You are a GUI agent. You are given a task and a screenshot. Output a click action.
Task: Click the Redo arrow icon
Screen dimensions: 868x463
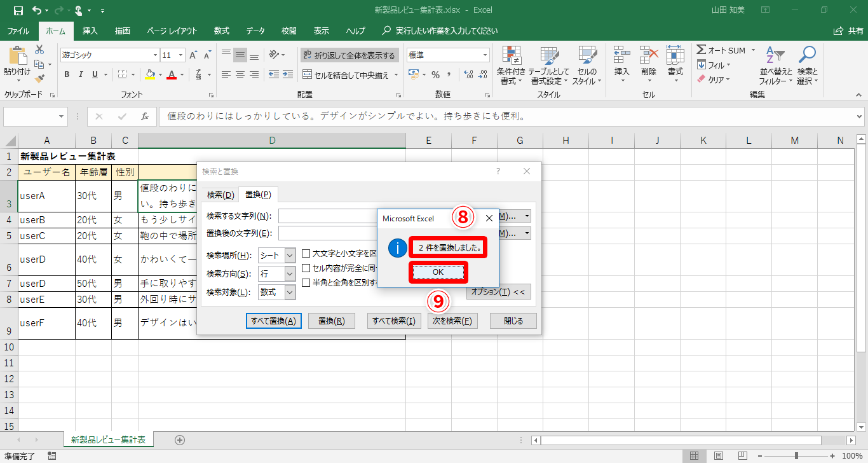tap(60, 10)
